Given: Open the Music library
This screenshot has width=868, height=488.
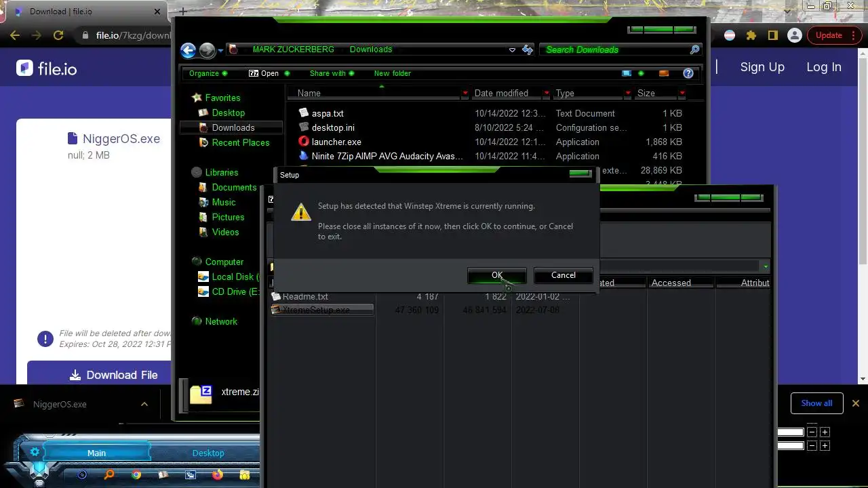Looking at the screenshot, I should [x=224, y=202].
